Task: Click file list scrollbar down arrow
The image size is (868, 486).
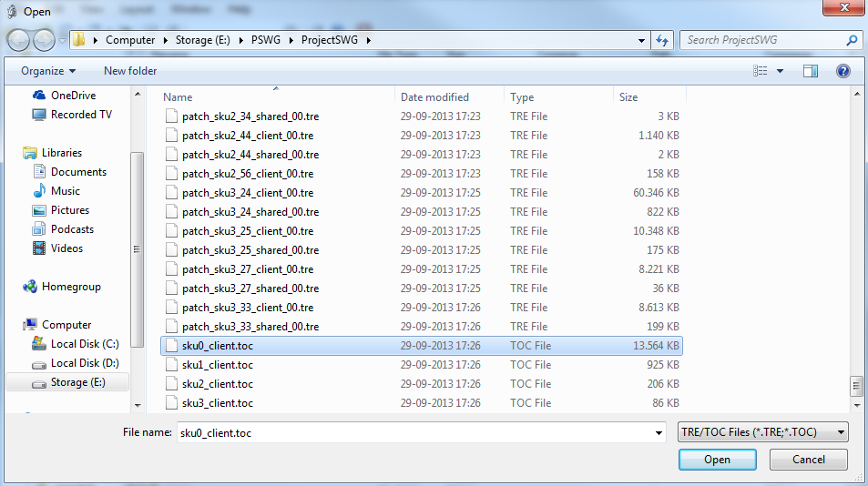Action: pyautogui.click(x=857, y=405)
